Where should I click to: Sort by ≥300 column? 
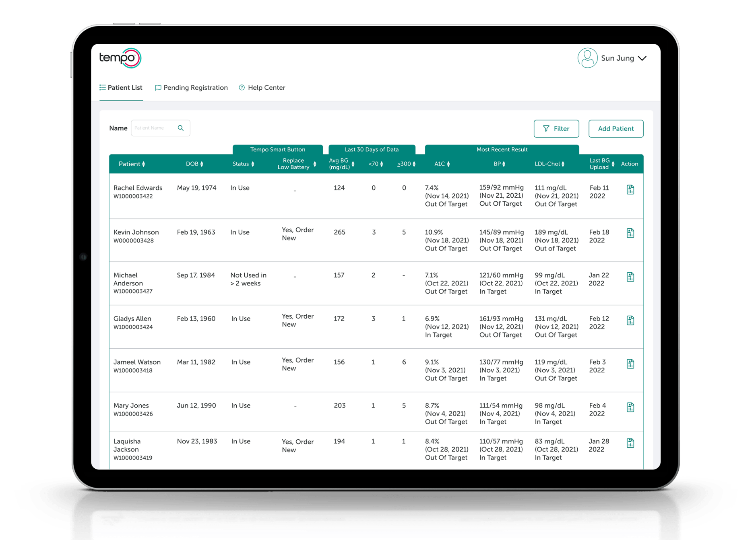point(414,164)
